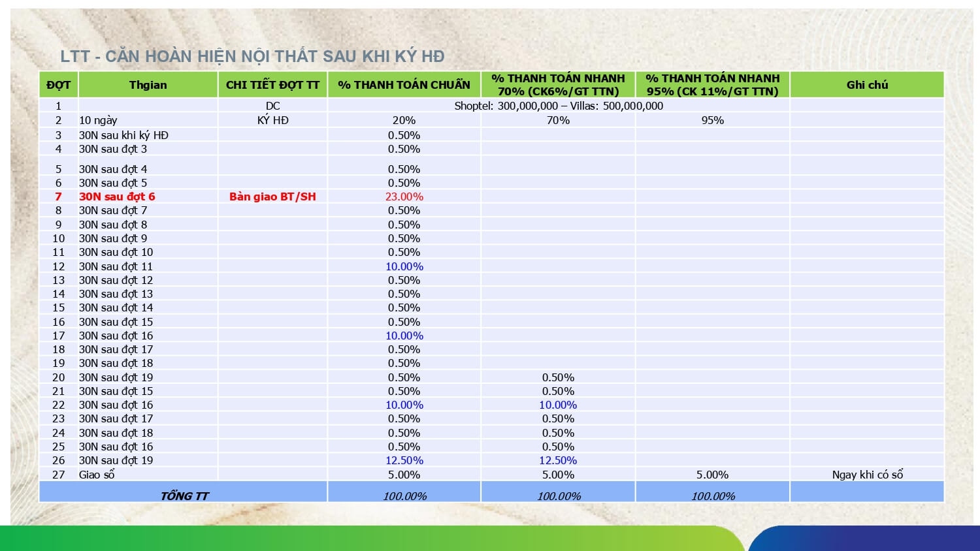
Task: Select the '30N sau đợt 10' cell
Action: [x=148, y=252]
